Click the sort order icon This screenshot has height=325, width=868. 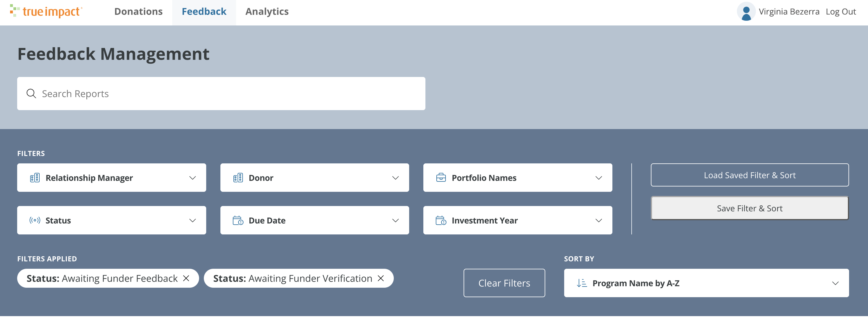click(582, 283)
